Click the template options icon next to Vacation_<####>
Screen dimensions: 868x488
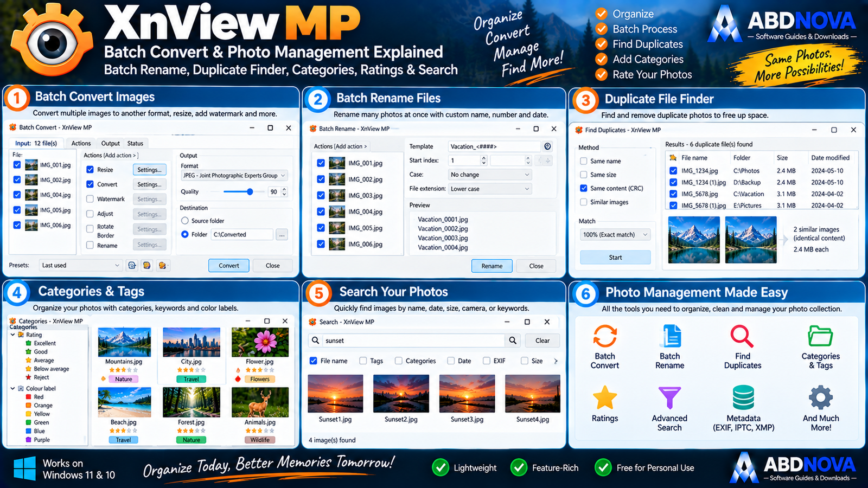pyautogui.click(x=547, y=146)
